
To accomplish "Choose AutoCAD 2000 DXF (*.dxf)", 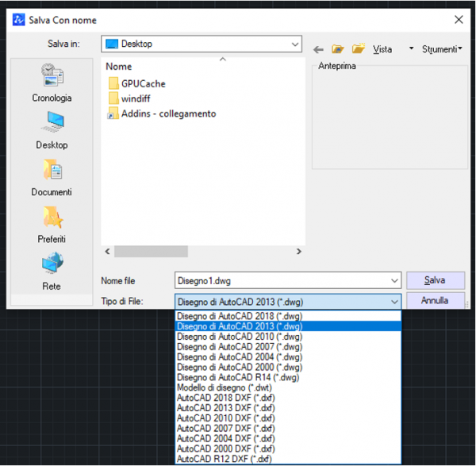I will click(288, 449).
